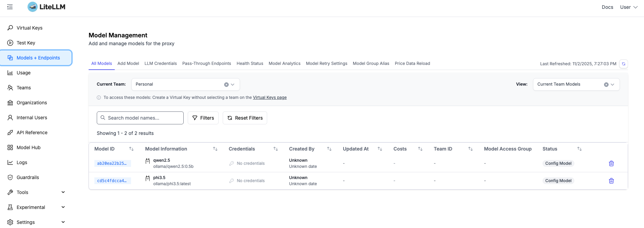Clear the Personal team selection
This screenshot has width=644, height=228.
coord(226,85)
